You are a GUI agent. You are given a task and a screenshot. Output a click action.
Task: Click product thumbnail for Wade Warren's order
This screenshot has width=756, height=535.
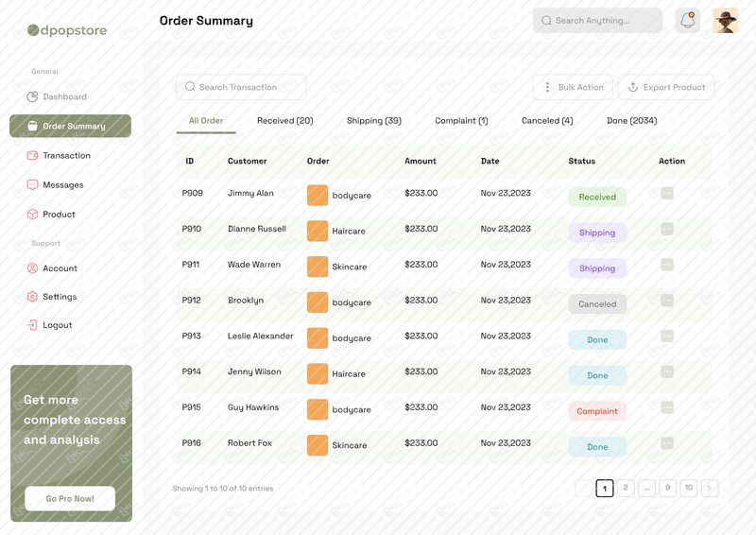(318, 267)
